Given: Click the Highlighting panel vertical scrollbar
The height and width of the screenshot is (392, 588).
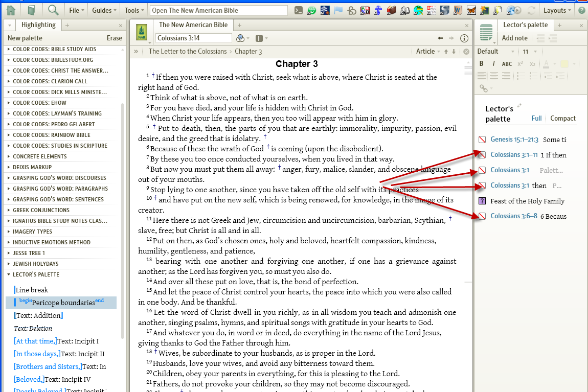Looking at the screenshot, I should click(x=122, y=221).
